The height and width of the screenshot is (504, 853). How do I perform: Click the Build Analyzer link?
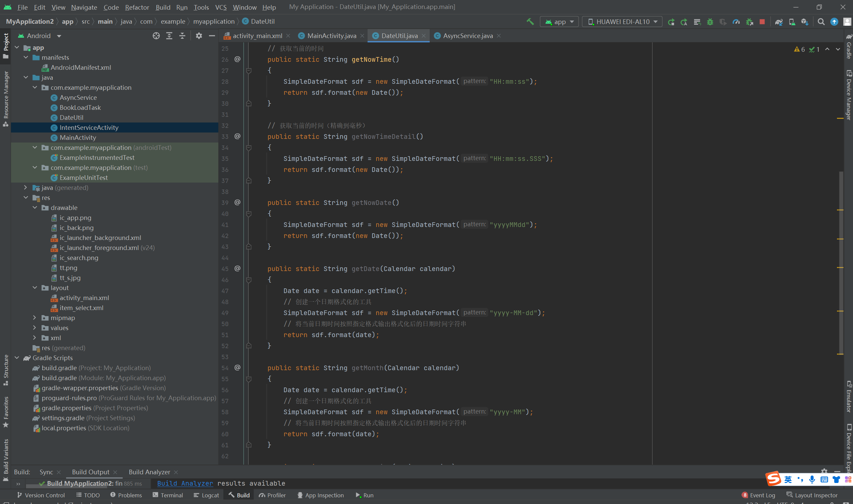click(185, 483)
